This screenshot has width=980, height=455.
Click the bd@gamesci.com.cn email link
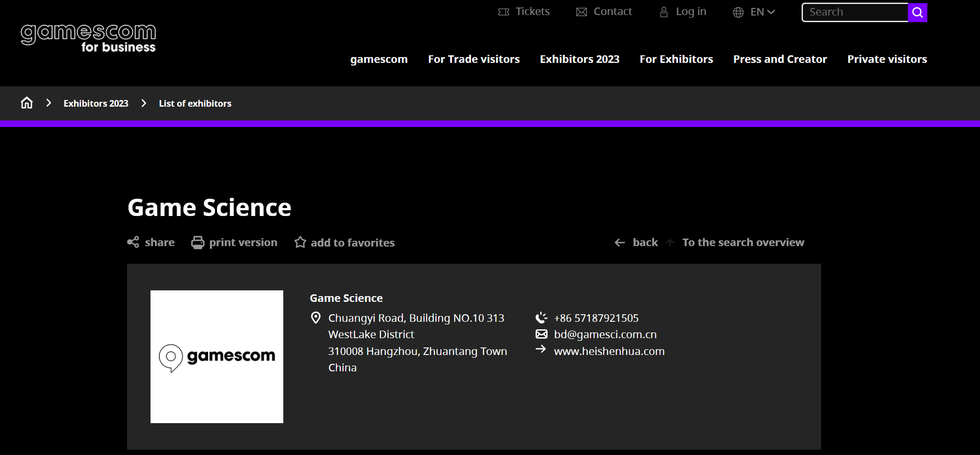point(606,335)
